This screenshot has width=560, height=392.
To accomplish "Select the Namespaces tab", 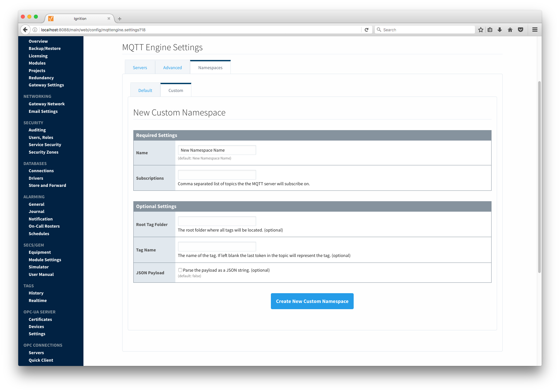I will coord(210,68).
